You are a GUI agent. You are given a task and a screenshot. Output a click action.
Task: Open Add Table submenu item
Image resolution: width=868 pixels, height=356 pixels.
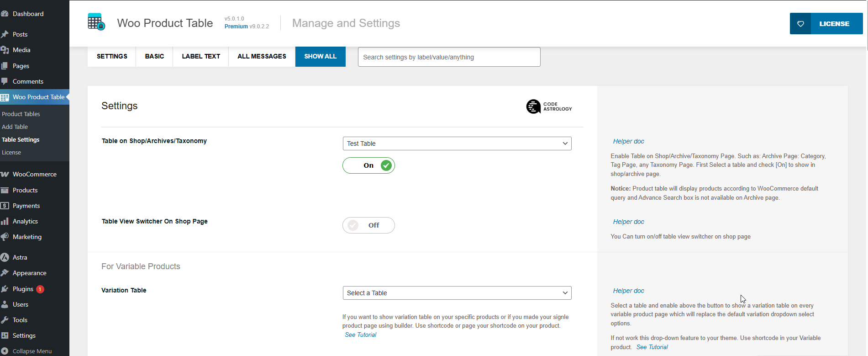[x=15, y=127]
